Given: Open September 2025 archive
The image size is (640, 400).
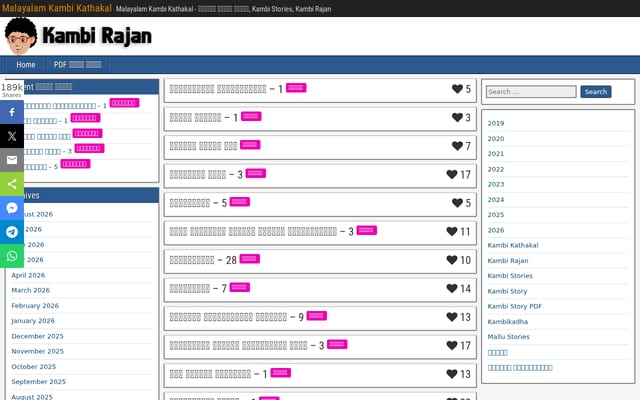Looking at the screenshot, I should click(38, 382).
